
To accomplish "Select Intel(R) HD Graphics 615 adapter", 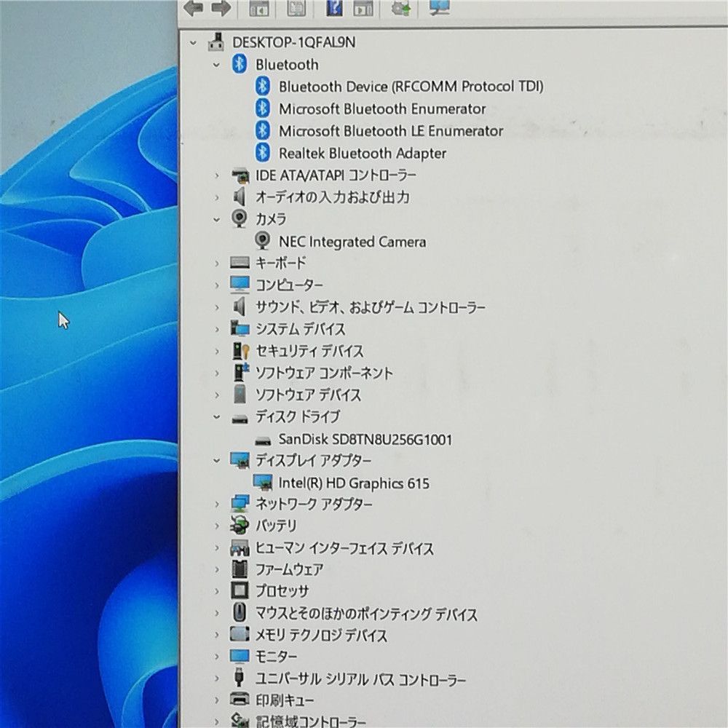I will tap(354, 483).
